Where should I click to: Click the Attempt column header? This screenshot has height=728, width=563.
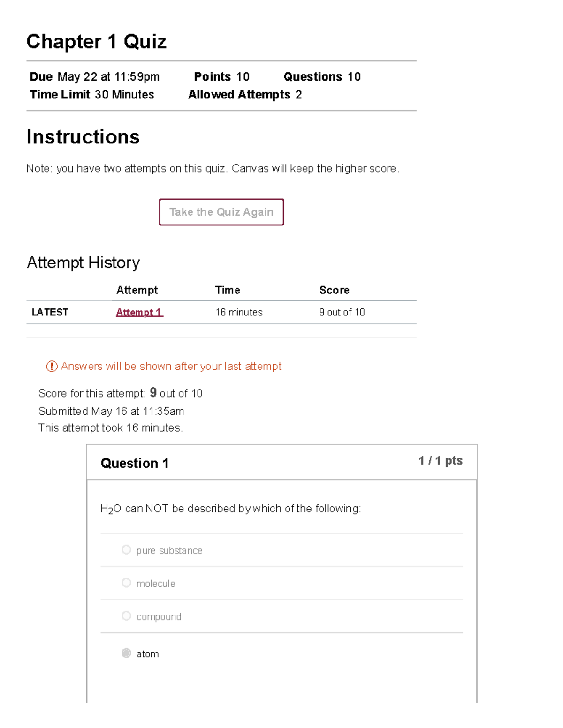pos(137,290)
